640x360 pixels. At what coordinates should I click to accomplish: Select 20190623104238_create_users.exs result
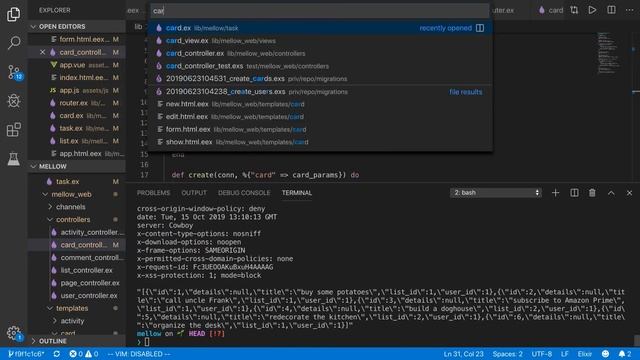(320, 92)
